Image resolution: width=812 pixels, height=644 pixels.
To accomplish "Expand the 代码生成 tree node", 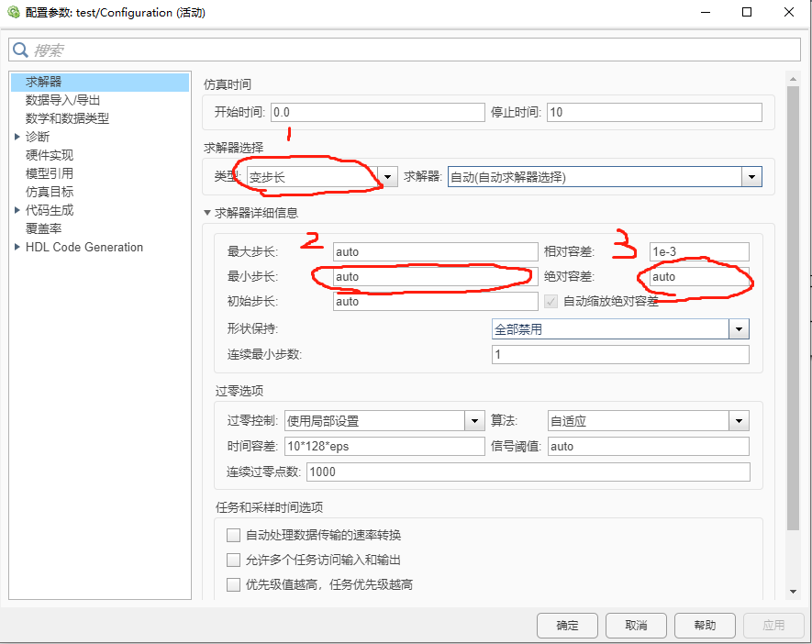I will (x=17, y=209).
